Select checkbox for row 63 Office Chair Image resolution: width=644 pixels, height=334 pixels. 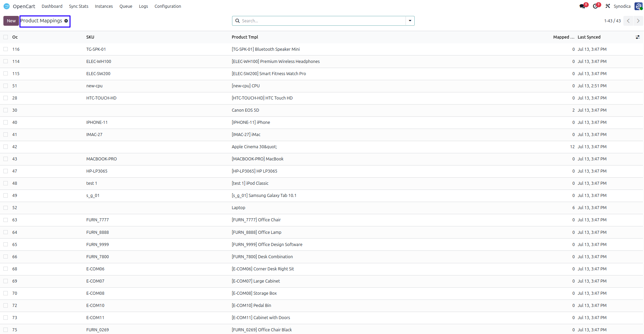(x=6, y=220)
